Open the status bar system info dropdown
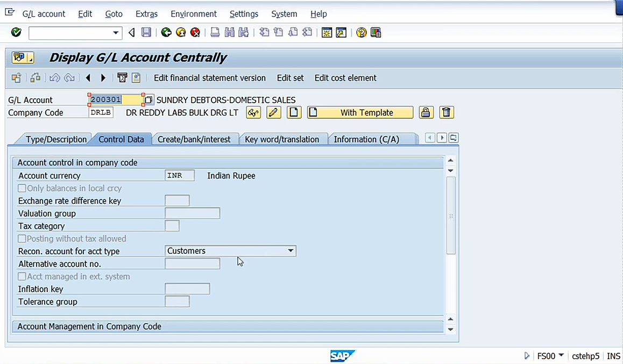623x364 pixels. pyautogui.click(x=561, y=355)
